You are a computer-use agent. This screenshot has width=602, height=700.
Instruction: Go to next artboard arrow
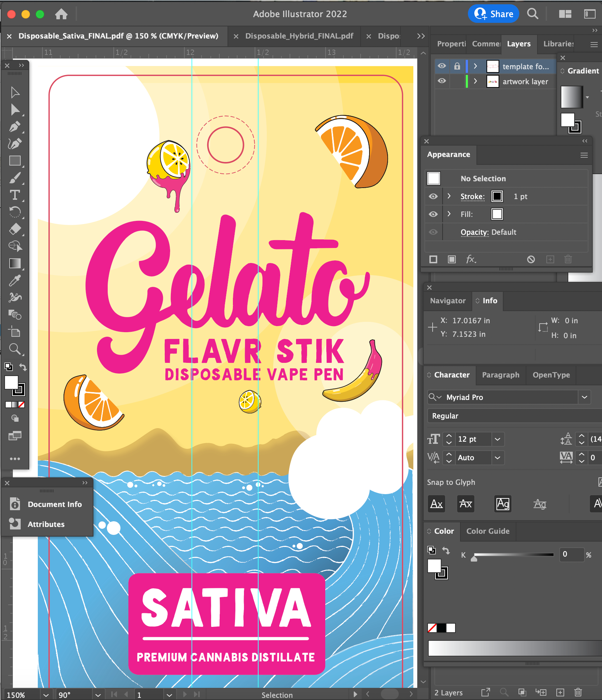185,694
